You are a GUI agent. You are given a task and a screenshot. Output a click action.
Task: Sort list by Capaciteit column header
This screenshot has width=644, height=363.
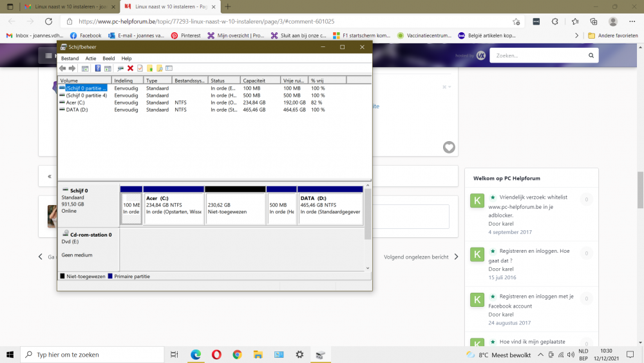[x=261, y=81]
